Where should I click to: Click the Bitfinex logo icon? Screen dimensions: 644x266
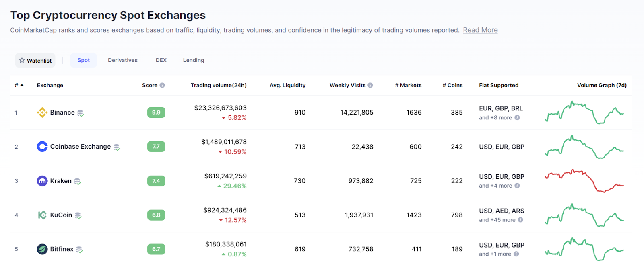[42, 249]
